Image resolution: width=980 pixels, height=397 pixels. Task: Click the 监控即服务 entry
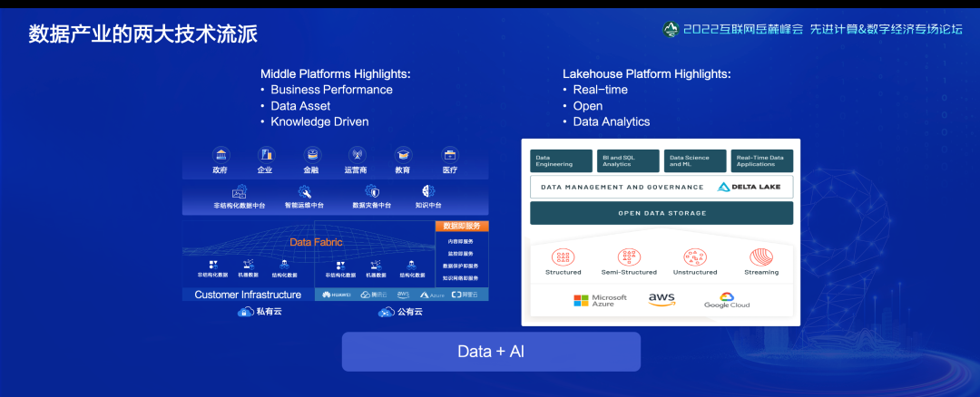[x=461, y=254]
